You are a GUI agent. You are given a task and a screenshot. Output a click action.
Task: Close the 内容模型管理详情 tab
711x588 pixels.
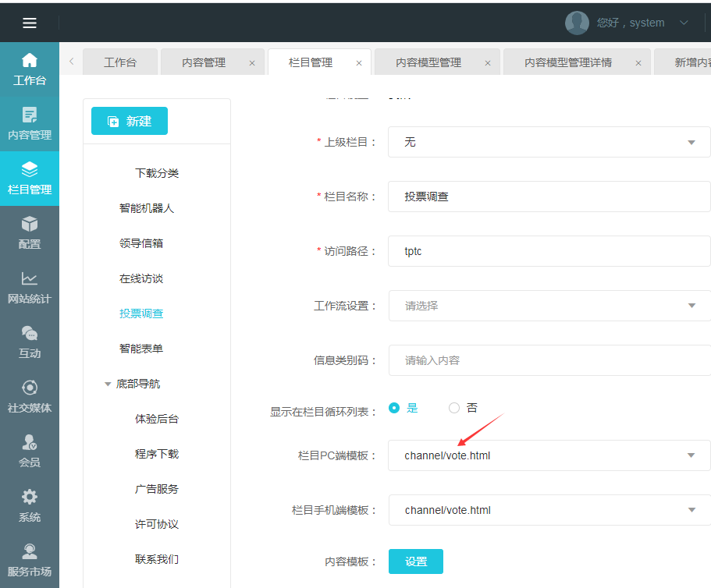[638, 63]
